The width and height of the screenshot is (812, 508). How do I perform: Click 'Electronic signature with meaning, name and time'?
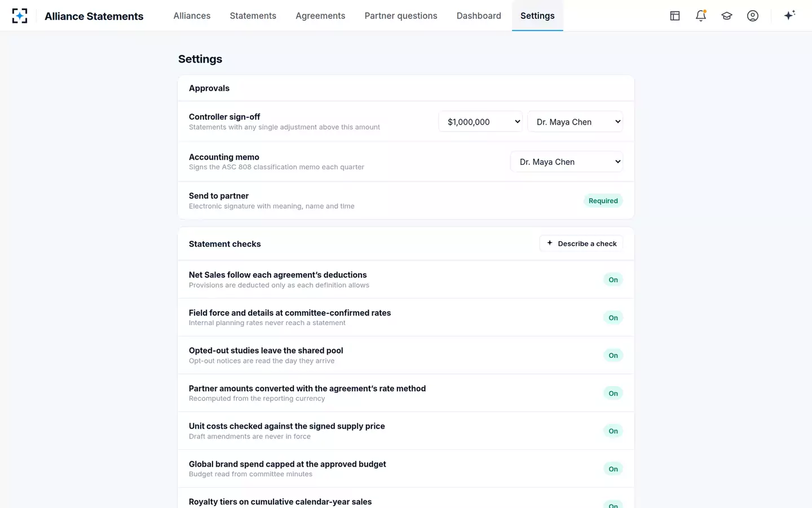point(272,206)
